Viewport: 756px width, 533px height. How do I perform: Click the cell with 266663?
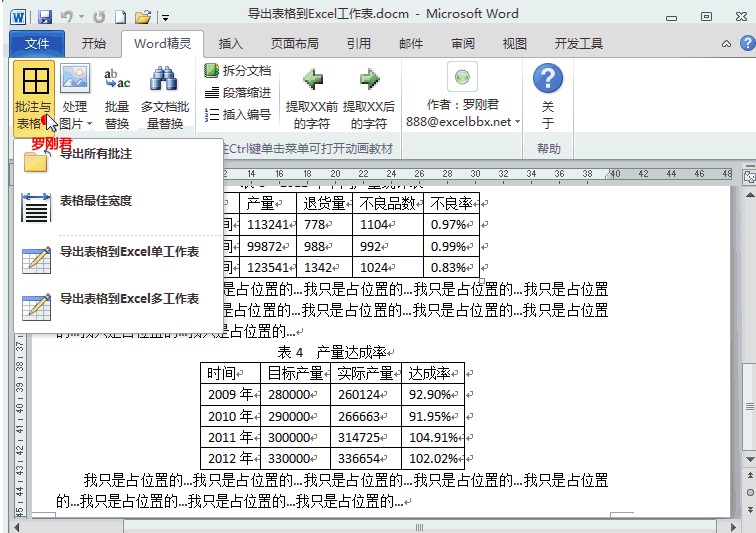(366, 416)
